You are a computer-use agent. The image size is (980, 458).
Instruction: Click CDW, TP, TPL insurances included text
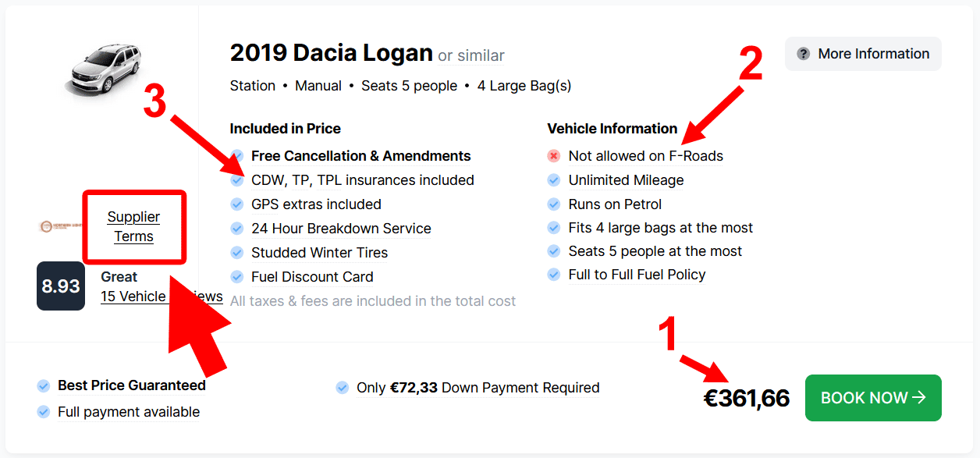coord(363,180)
